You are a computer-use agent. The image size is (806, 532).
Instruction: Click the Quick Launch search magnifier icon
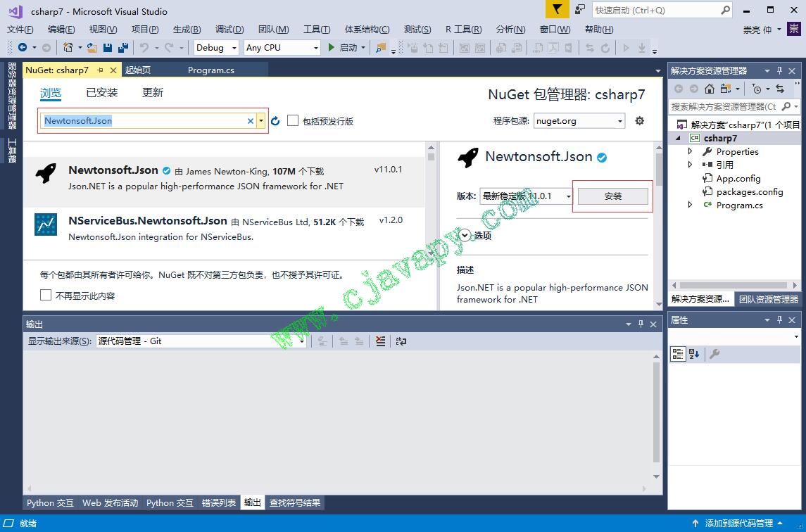(x=725, y=10)
